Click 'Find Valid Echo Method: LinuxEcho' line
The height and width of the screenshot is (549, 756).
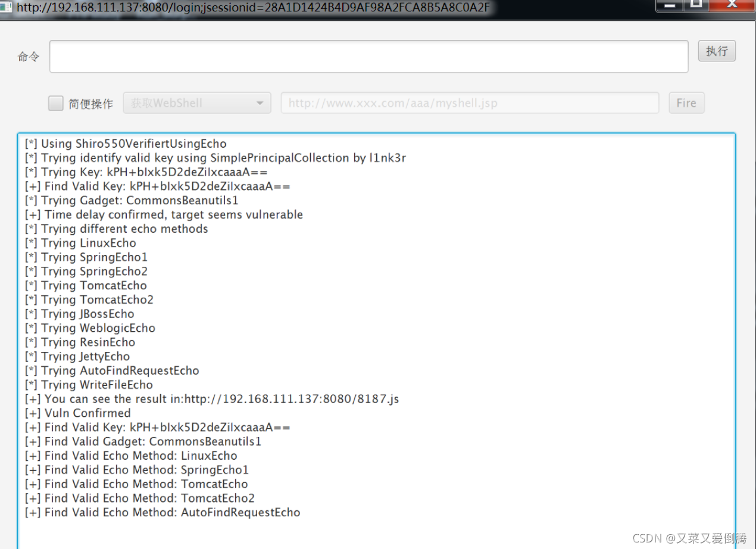(131, 456)
